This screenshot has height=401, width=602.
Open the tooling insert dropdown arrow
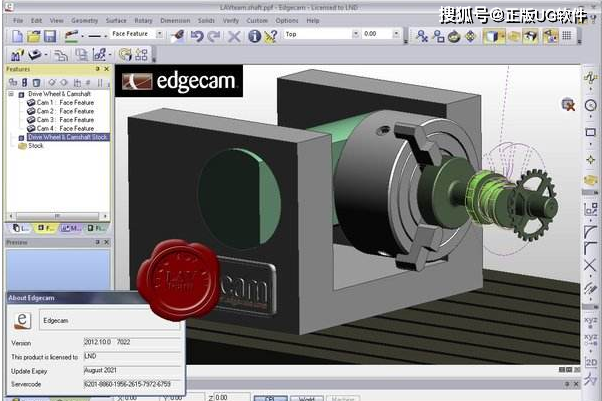[46, 55]
